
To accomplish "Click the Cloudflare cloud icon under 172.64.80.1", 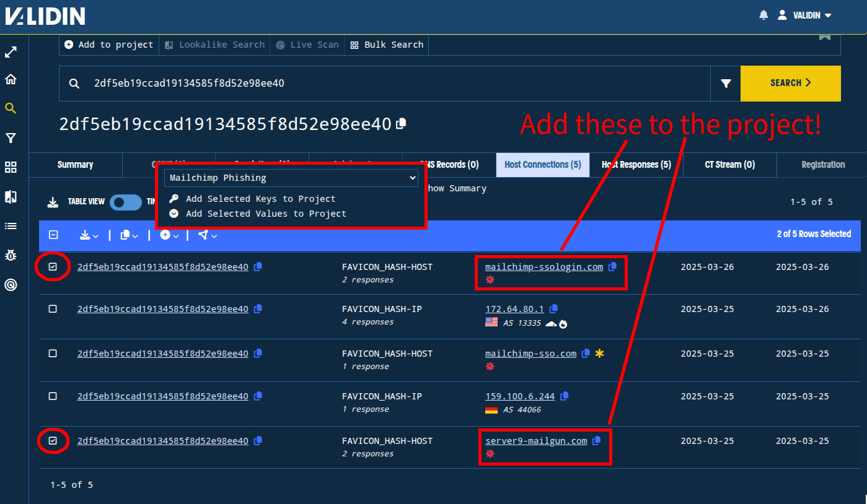I will click(550, 323).
